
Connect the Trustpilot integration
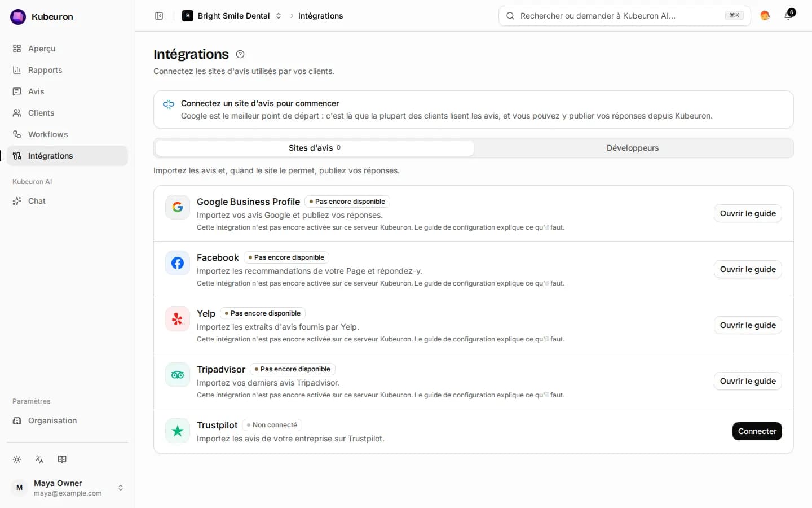(757, 431)
